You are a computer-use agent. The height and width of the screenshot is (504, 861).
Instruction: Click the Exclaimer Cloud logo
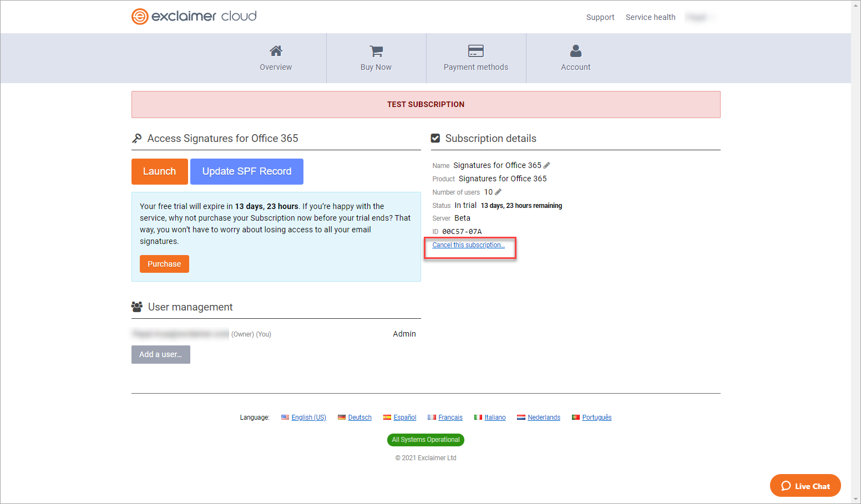194,16
